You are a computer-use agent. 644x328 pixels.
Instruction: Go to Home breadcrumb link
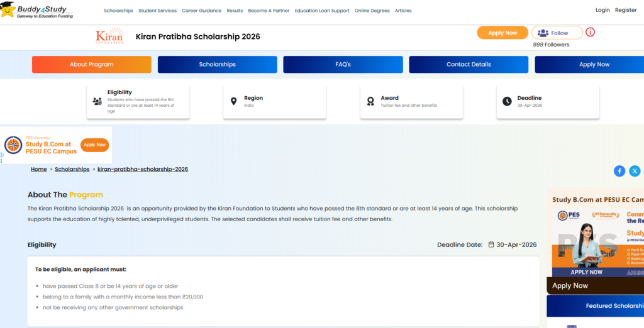(38, 169)
